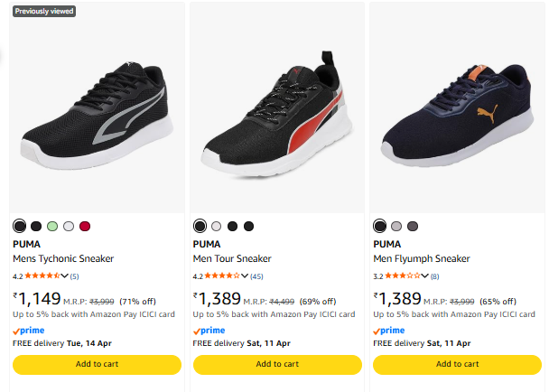Click star rating icons of Tychonic Sneaker
Image resolution: width=549 pixels, height=392 pixels.
42,276
